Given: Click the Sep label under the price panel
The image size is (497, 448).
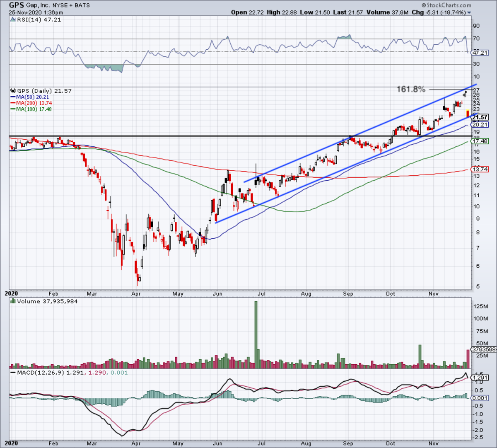Looking at the screenshot, I should pos(348,293).
